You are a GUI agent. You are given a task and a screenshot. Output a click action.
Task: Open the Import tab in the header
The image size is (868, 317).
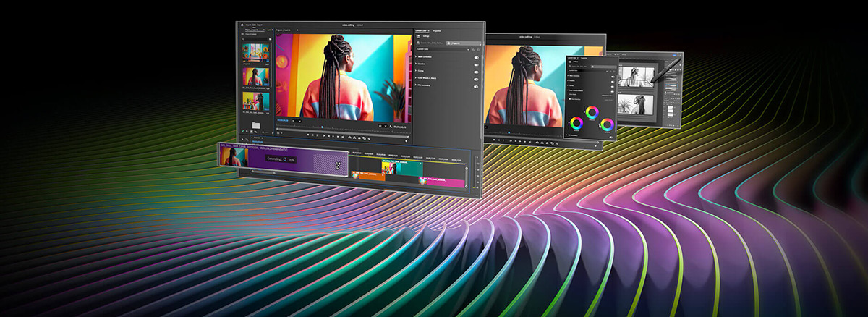[248, 25]
